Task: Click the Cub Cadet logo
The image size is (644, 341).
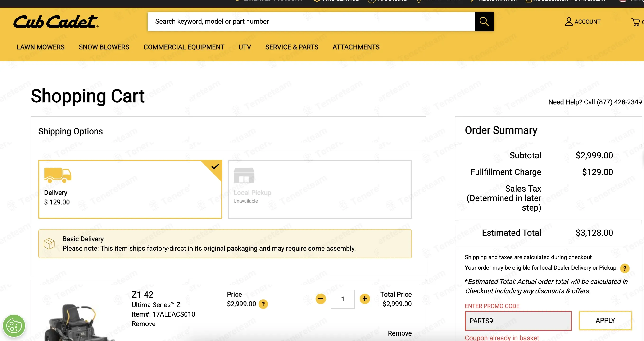Action: tap(56, 22)
